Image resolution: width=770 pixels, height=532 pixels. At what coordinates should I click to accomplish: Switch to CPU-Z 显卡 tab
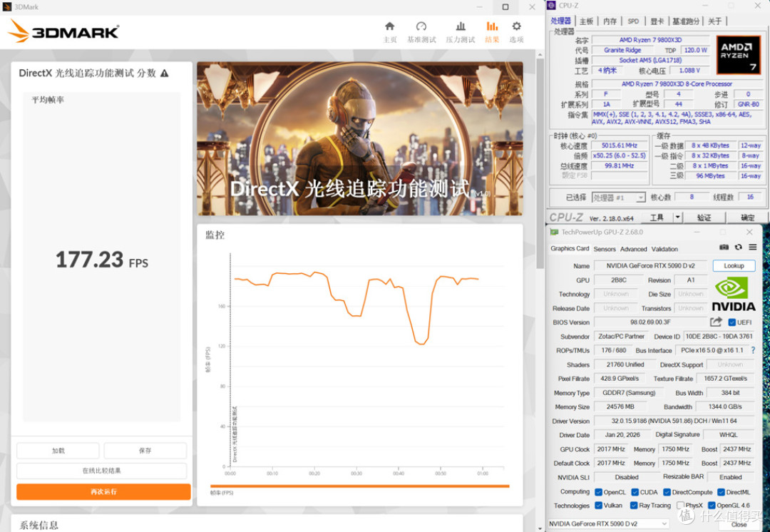point(657,21)
